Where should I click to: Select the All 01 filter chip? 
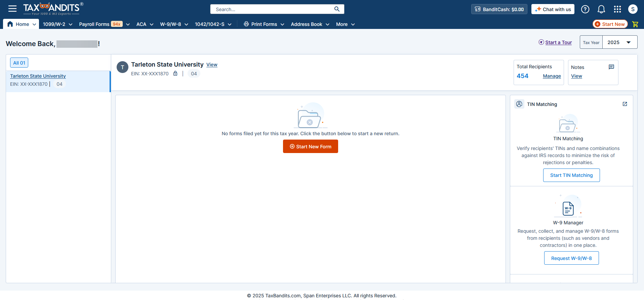[19, 63]
